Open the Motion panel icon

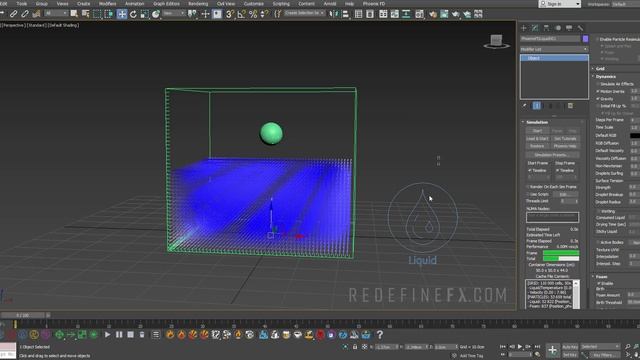pos(558,28)
